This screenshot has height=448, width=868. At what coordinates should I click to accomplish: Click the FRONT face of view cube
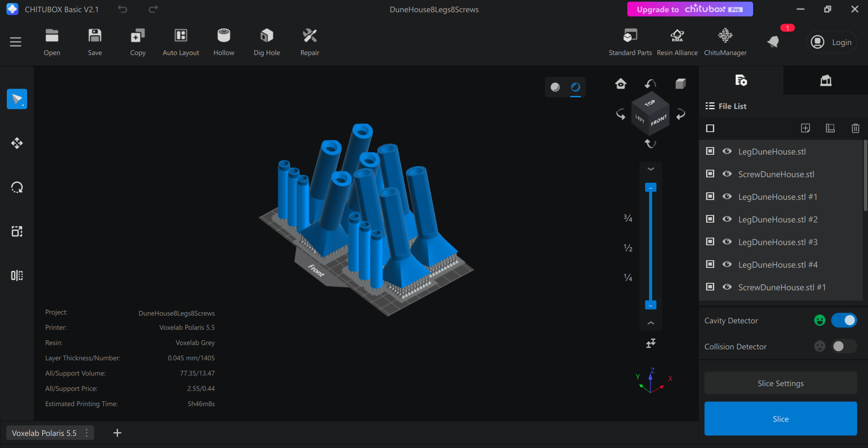659,120
